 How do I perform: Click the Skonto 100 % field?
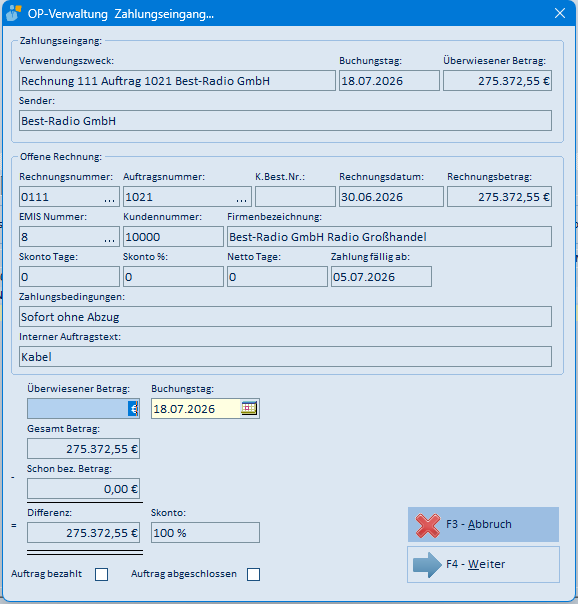pyautogui.click(x=205, y=533)
